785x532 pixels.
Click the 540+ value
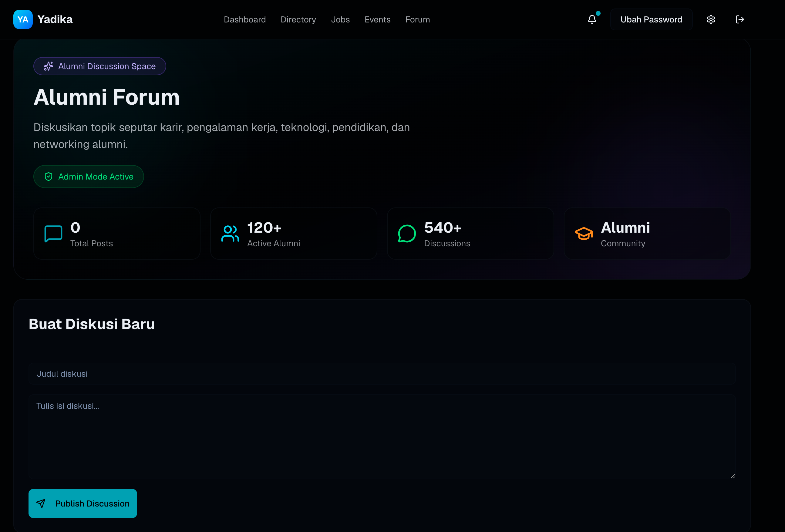click(443, 228)
